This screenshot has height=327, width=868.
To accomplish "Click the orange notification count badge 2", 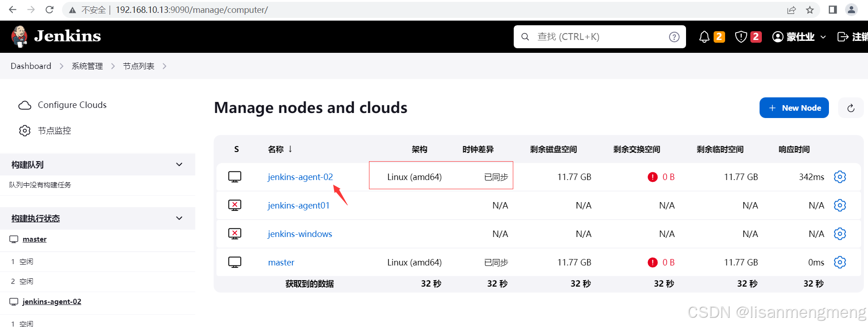I will pos(720,37).
